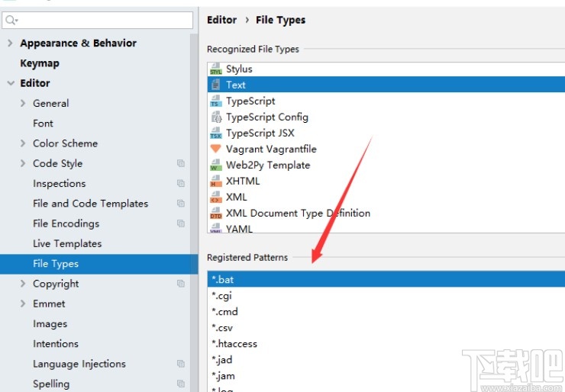Expand the Appearance & Behavior section
Viewport: 565px width, 392px height.
tap(10, 43)
